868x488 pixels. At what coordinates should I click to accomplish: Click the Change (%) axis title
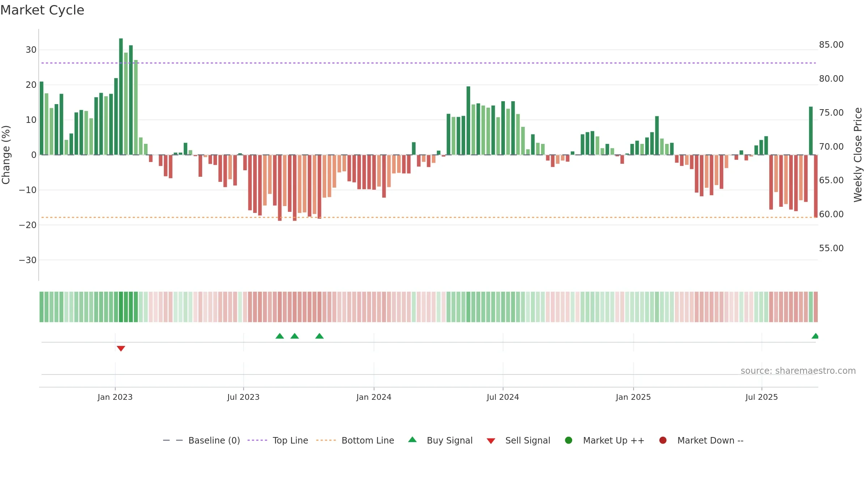click(x=6, y=155)
